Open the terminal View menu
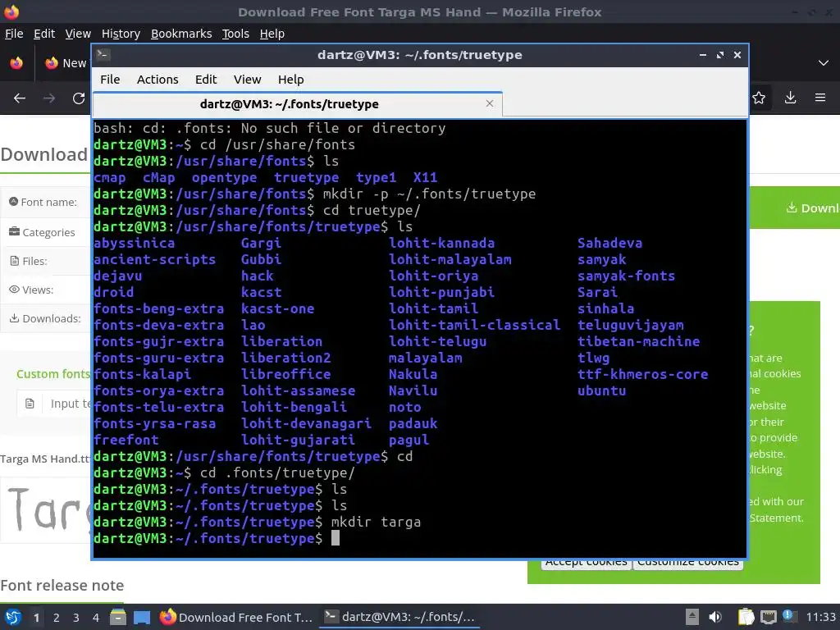This screenshot has width=840, height=630. pyautogui.click(x=247, y=80)
